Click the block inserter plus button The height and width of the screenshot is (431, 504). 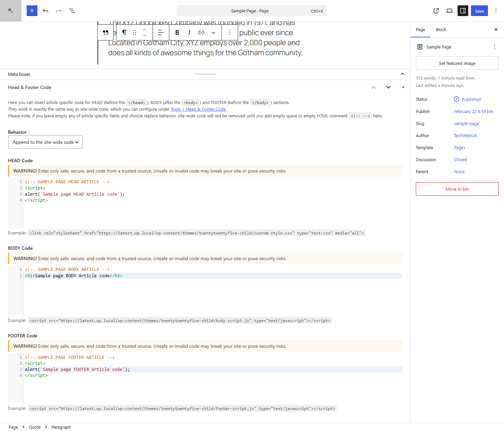(x=32, y=11)
